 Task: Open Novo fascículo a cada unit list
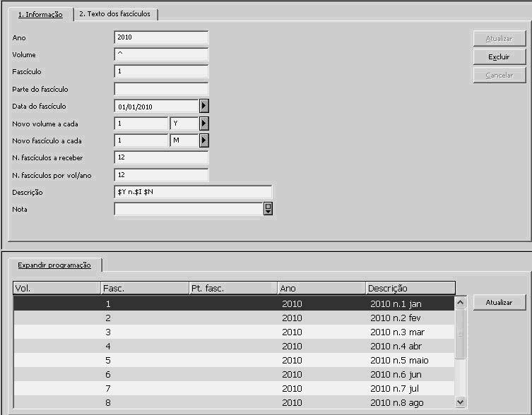click(x=204, y=140)
